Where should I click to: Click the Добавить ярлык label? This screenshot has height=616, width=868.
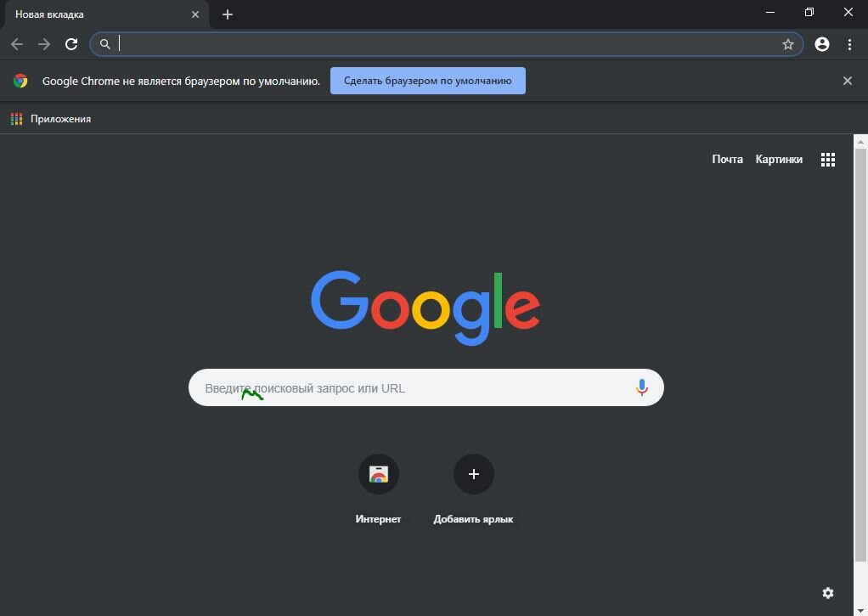pos(473,519)
